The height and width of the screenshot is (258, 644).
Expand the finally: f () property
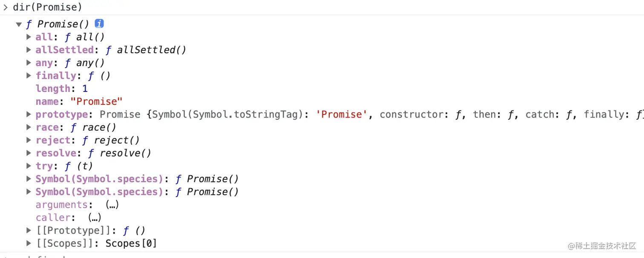(29, 75)
